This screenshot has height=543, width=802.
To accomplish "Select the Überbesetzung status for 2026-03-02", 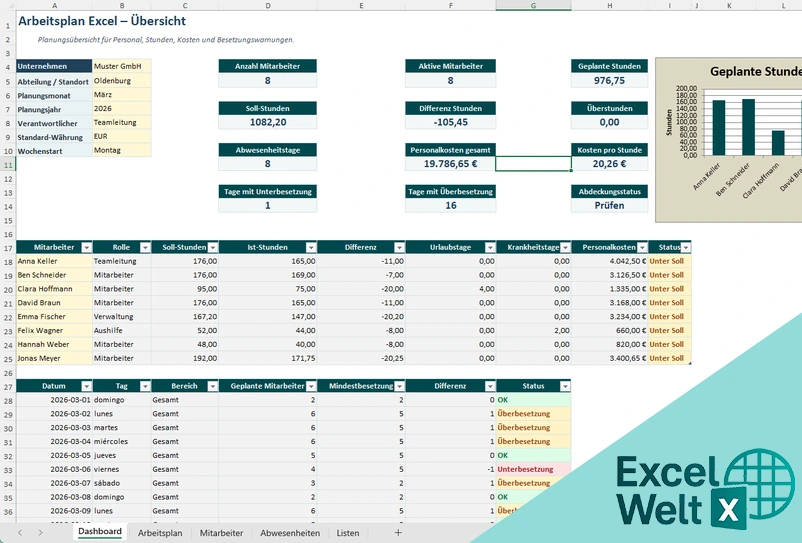I will 533,414.
